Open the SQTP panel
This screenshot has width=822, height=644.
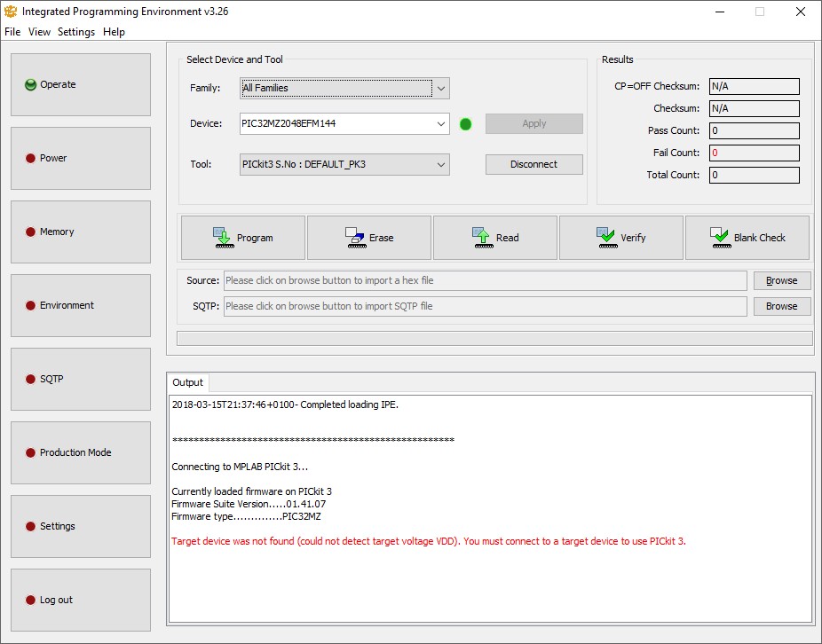81,379
